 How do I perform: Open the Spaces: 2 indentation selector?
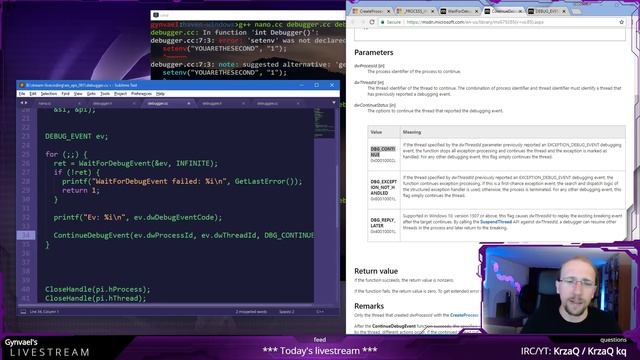(x=287, y=311)
